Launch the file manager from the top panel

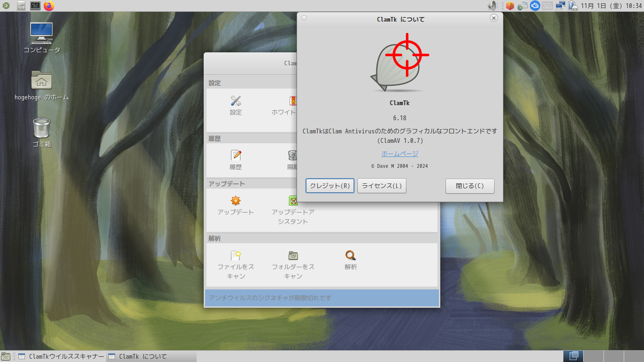(x=21, y=6)
